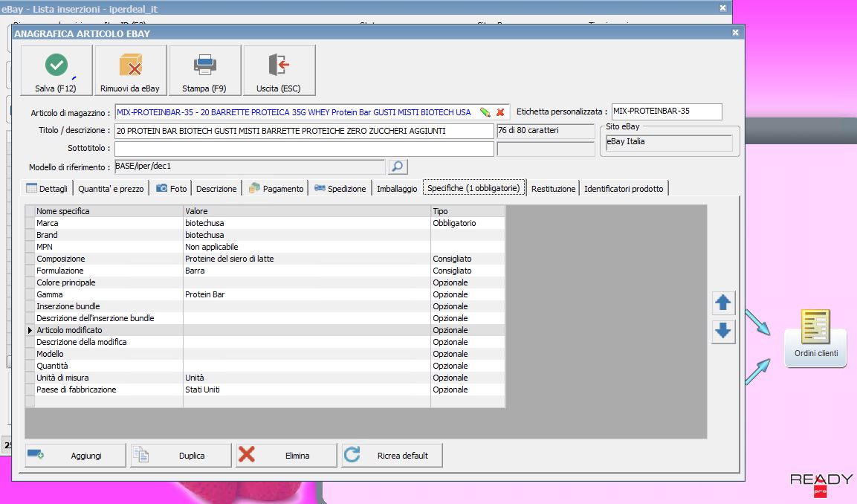This screenshot has width=857, height=504.
Task: Click Unità di misura value 'Unità'
Action: coord(195,378)
